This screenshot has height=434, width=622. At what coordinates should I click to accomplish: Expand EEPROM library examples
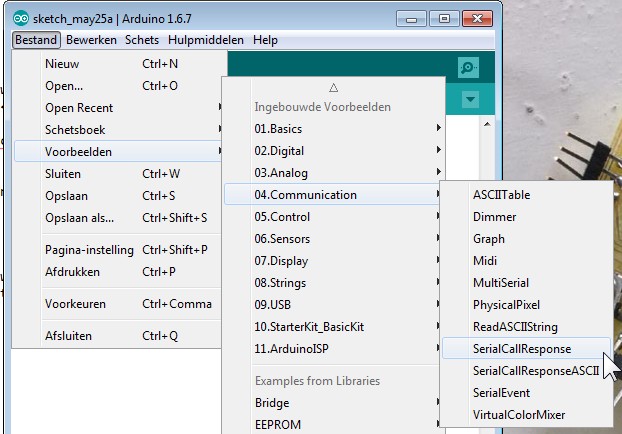tap(334, 425)
